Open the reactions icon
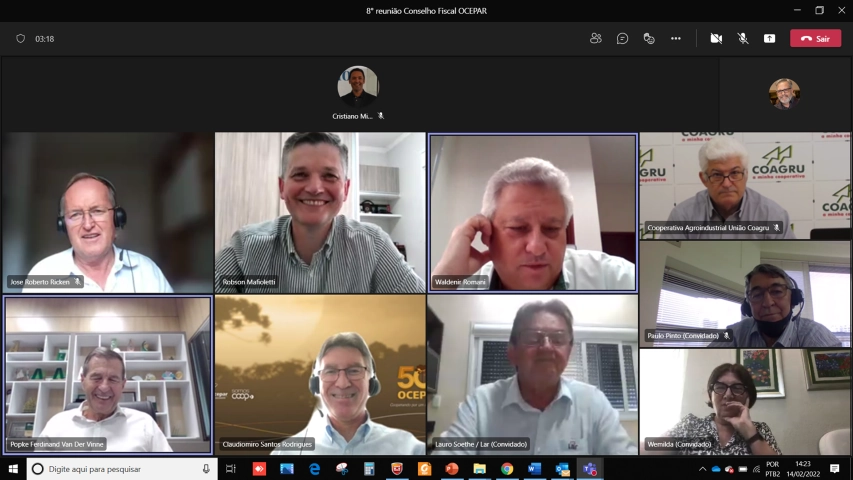The height and width of the screenshot is (480, 853). (649, 39)
